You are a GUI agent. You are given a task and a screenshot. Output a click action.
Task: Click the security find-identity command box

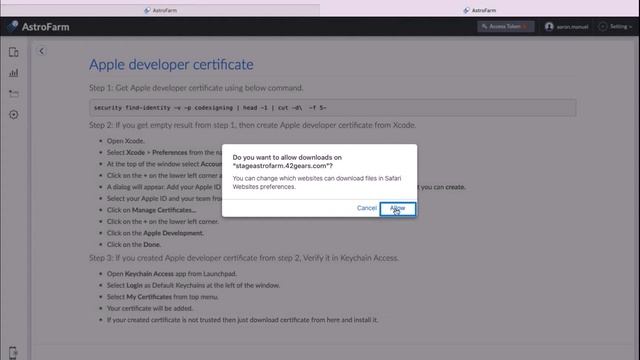(333, 108)
